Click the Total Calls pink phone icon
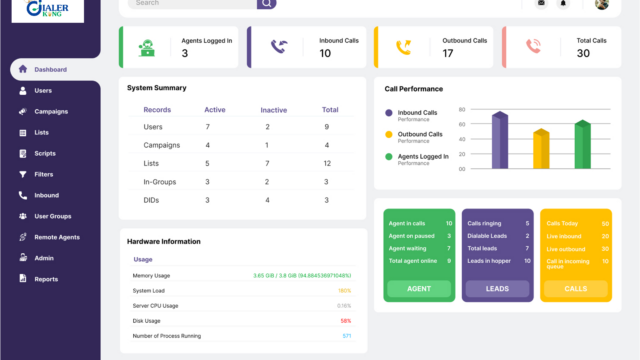640x360 pixels. point(533,47)
